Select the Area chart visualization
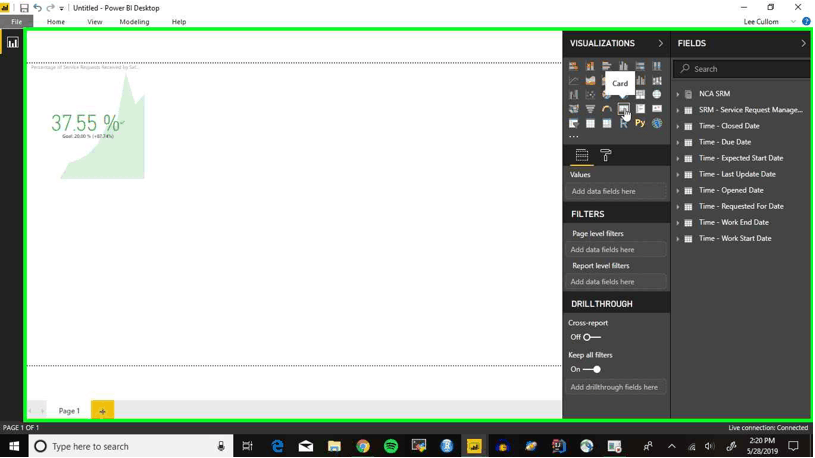Image resolution: width=815 pixels, height=458 pixels. point(590,81)
